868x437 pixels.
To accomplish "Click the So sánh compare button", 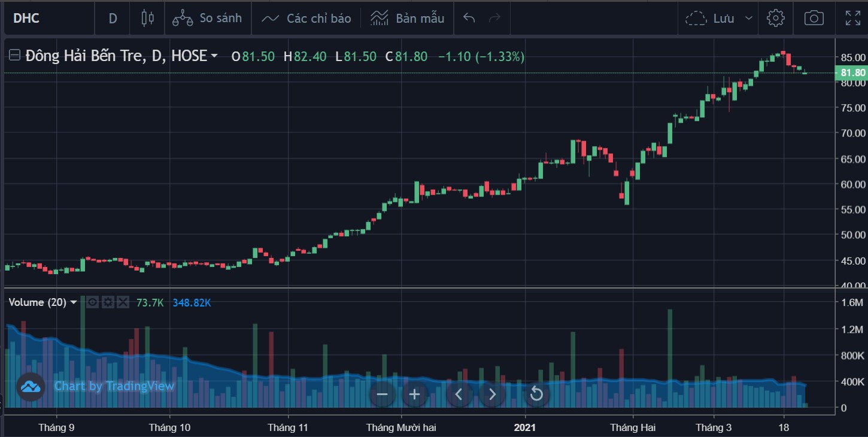I will point(207,18).
